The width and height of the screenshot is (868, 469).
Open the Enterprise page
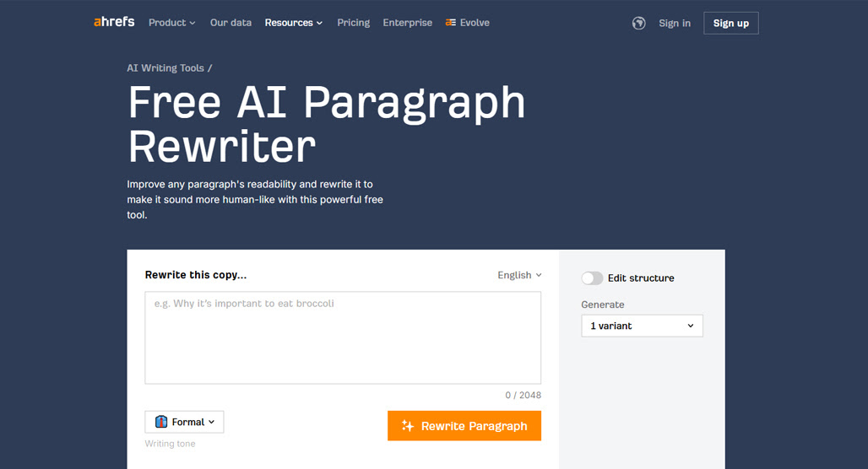click(408, 23)
